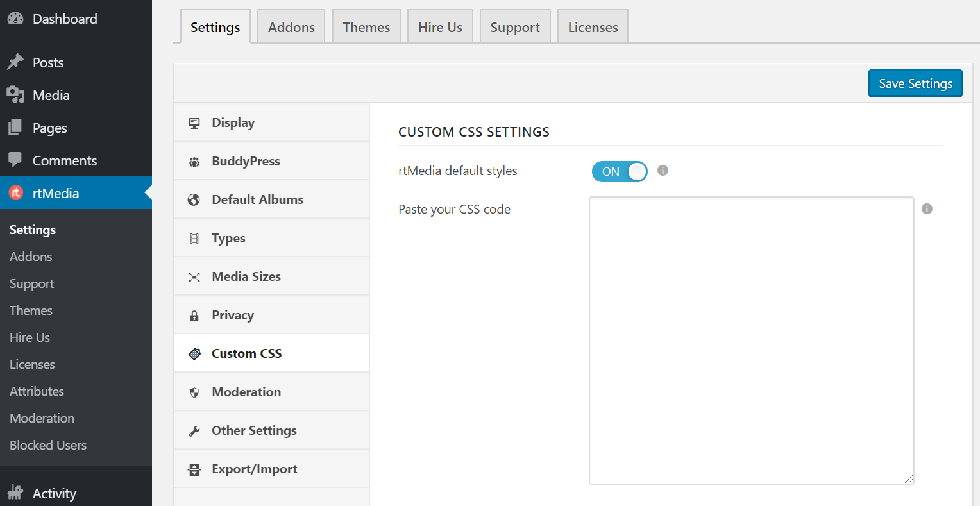Select the Display settings monitor icon
This screenshot has width=980, height=506.
[x=194, y=122]
